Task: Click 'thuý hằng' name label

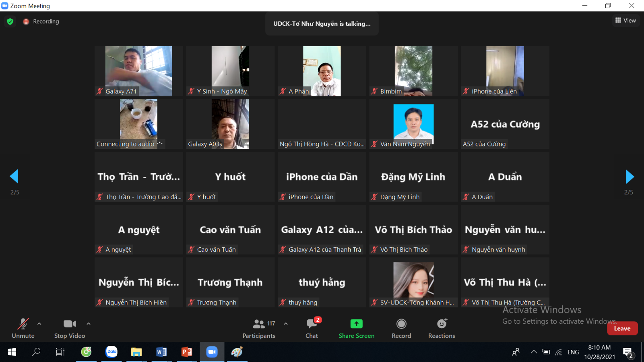Action: (x=298, y=302)
